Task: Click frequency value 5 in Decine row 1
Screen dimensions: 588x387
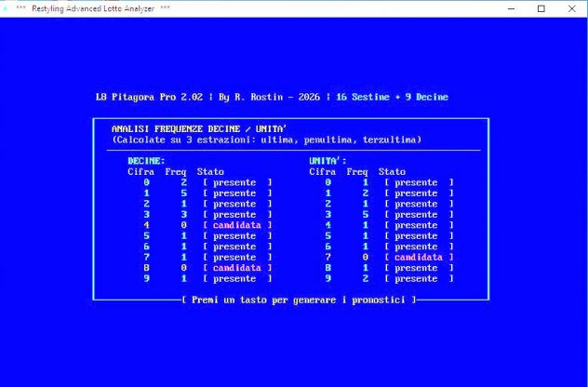Action: (x=184, y=193)
